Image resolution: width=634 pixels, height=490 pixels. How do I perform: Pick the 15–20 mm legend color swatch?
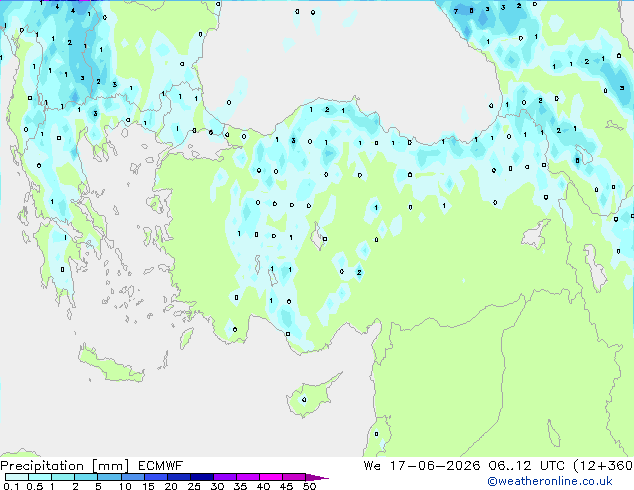(156, 477)
